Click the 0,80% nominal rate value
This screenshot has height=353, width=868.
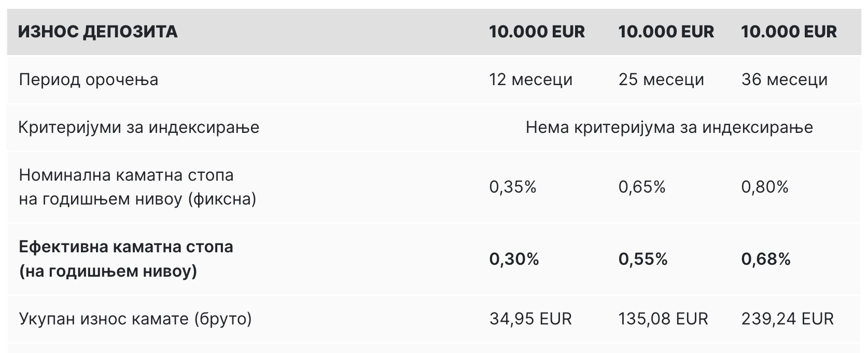(764, 187)
